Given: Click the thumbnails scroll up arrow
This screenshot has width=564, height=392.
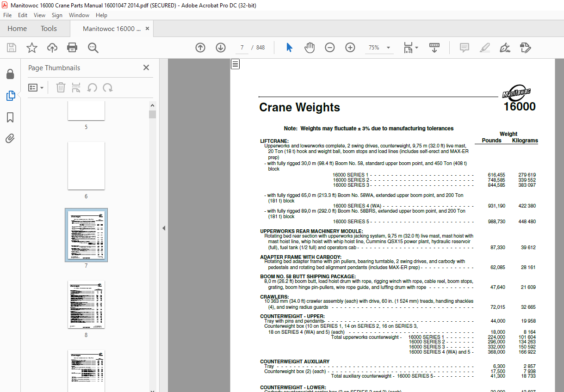Looking at the screenshot, I should tap(152, 105).
